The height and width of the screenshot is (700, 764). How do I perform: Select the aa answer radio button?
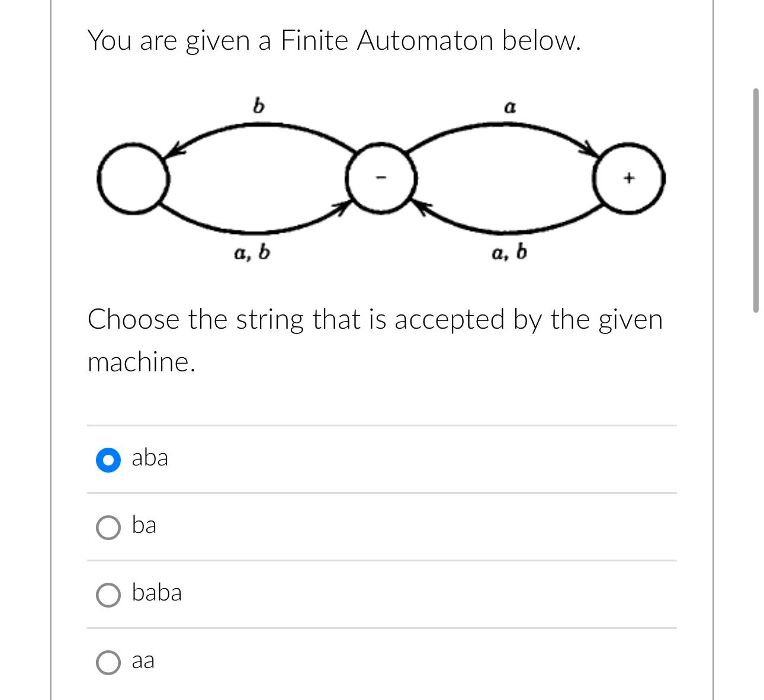pos(107,662)
